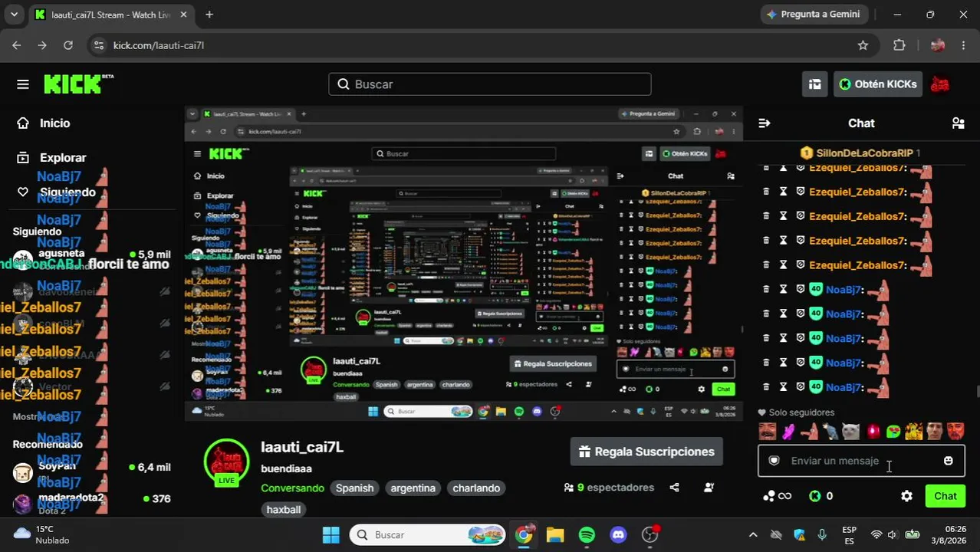The width and height of the screenshot is (980, 552).
Task: Open the Kick hamburger sidebar menu
Action: coord(23,84)
